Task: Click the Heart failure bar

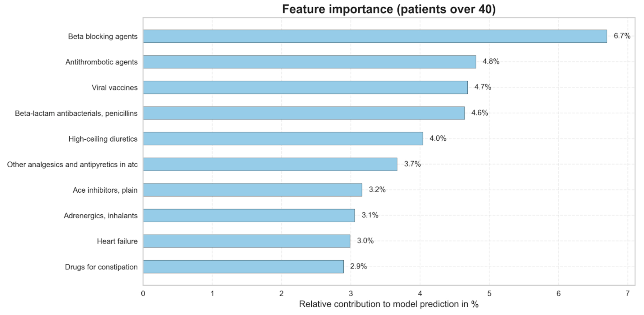Action: (x=246, y=241)
